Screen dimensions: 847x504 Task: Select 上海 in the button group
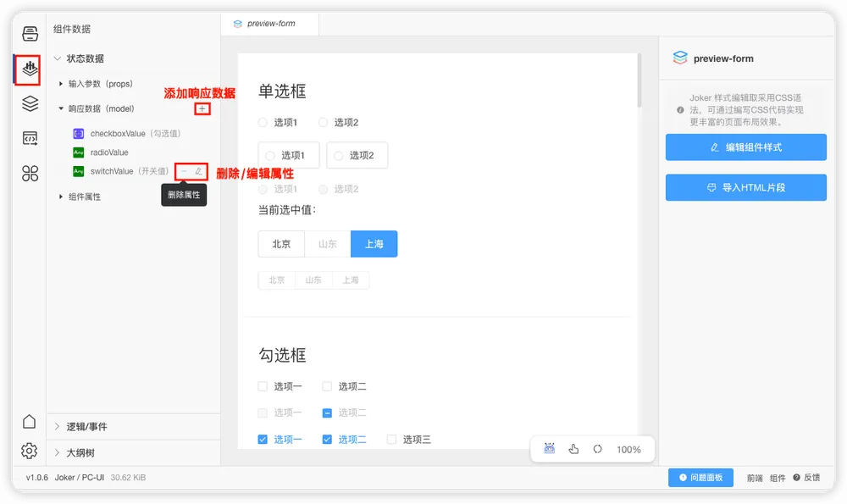374,244
